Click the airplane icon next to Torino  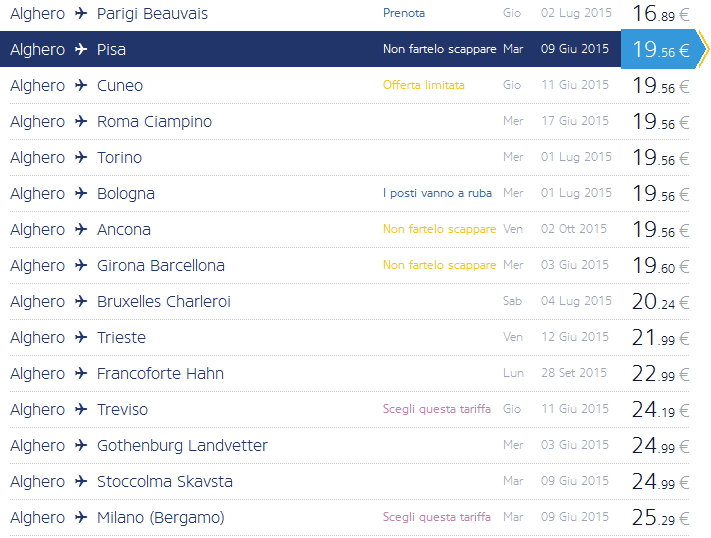81,157
